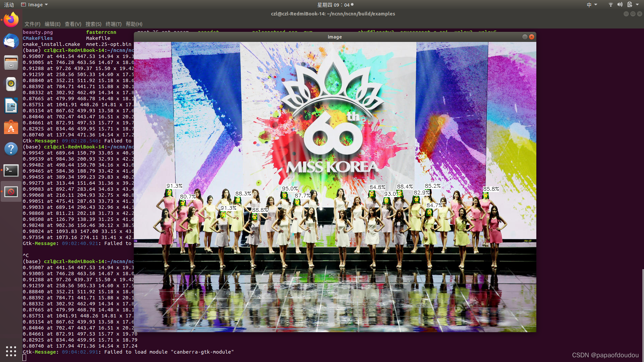Image resolution: width=644 pixels, height=362 pixels.
Task: Click the 84.8% face detection label
Action: click(377, 187)
